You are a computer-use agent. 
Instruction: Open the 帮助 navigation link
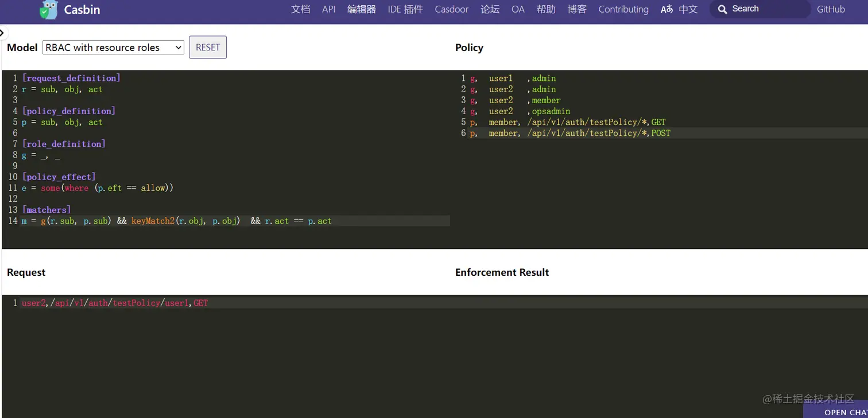click(546, 9)
